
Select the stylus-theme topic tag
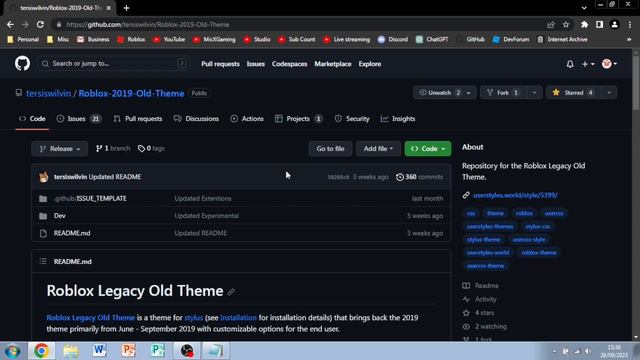tap(484, 240)
